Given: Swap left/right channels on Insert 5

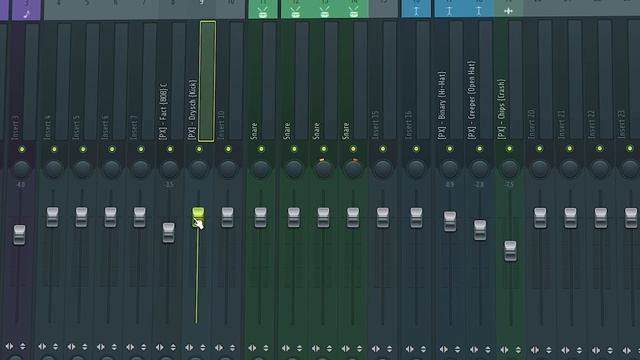Looking at the screenshot, I should pyautogui.click(x=71, y=347).
